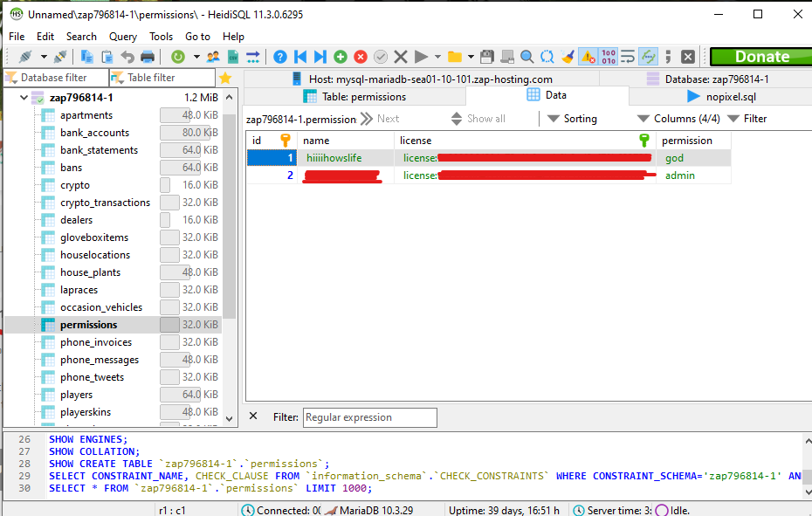The height and width of the screenshot is (516, 812).
Task: Click the green Insert row plus icon
Action: coord(341,57)
